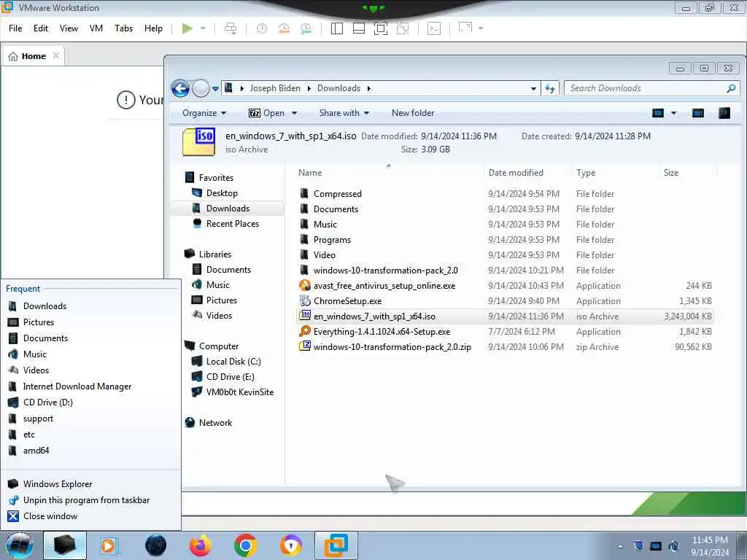Viewport: 747px width, 560px height.
Task: Click the take snapshot clock icon
Action: [262, 28]
